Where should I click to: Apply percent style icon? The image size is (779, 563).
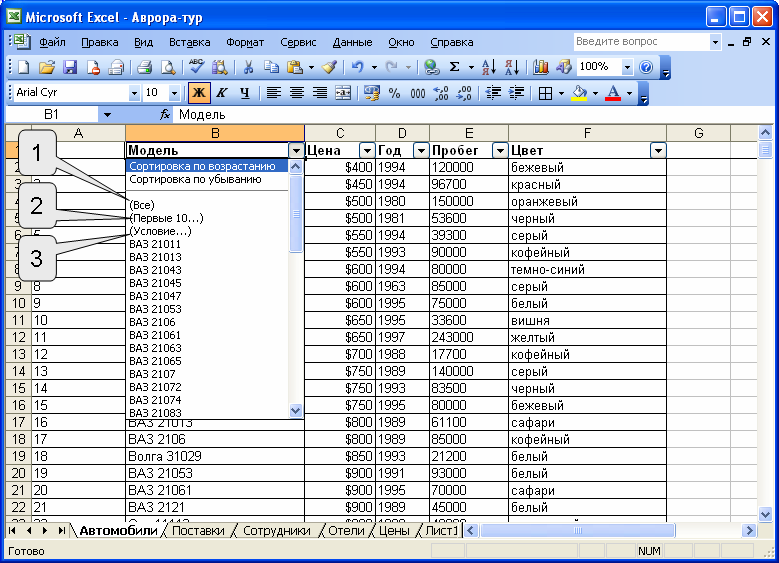click(x=394, y=93)
